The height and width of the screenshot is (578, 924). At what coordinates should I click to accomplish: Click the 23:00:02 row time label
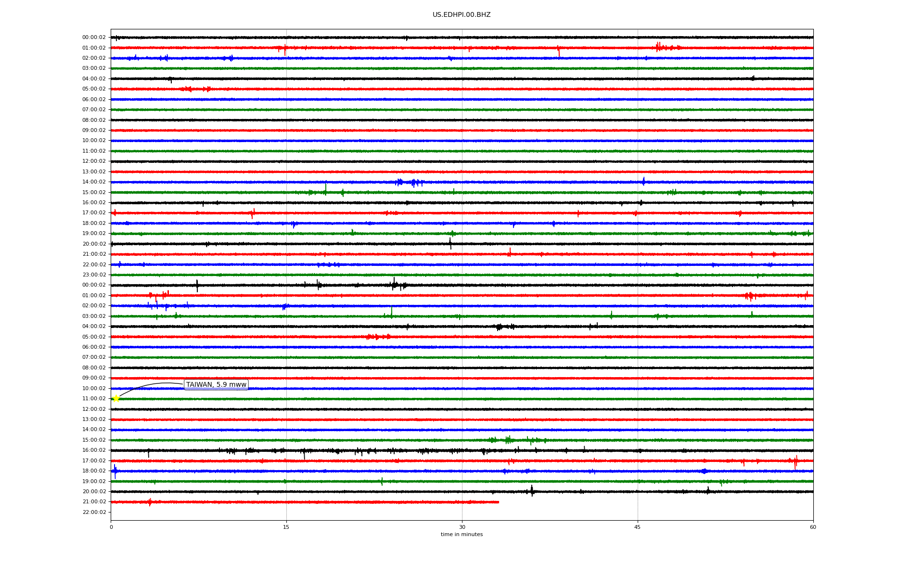coord(94,275)
